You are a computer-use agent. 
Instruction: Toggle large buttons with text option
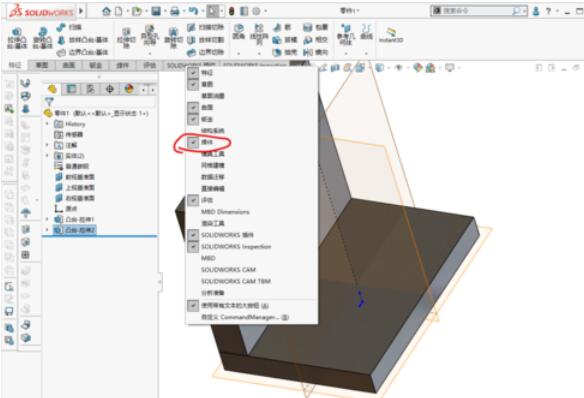(193, 306)
